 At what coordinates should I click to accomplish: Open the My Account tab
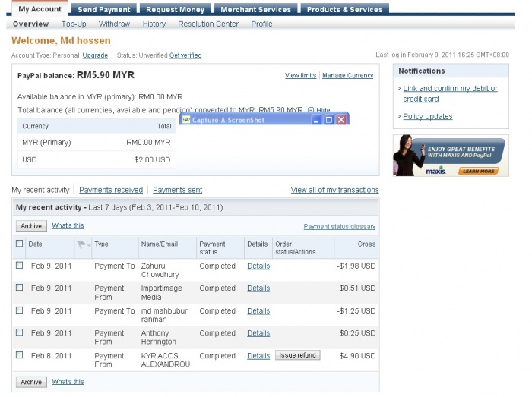tap(40, 9)
